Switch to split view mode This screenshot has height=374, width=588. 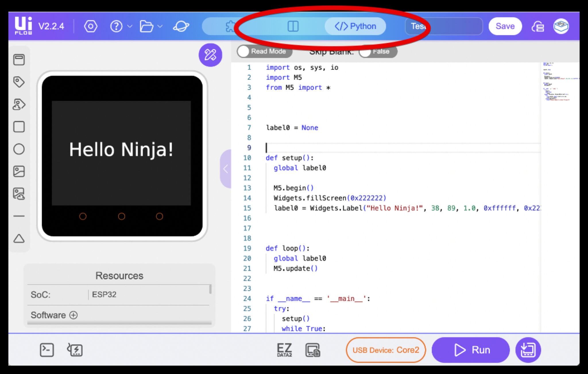click(x=293, y=26)
